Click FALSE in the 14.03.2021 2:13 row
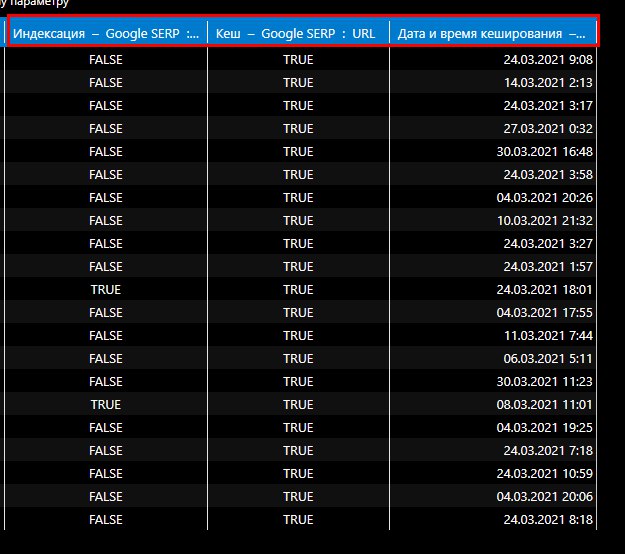The image size is (625, 554). coord(106,83)
